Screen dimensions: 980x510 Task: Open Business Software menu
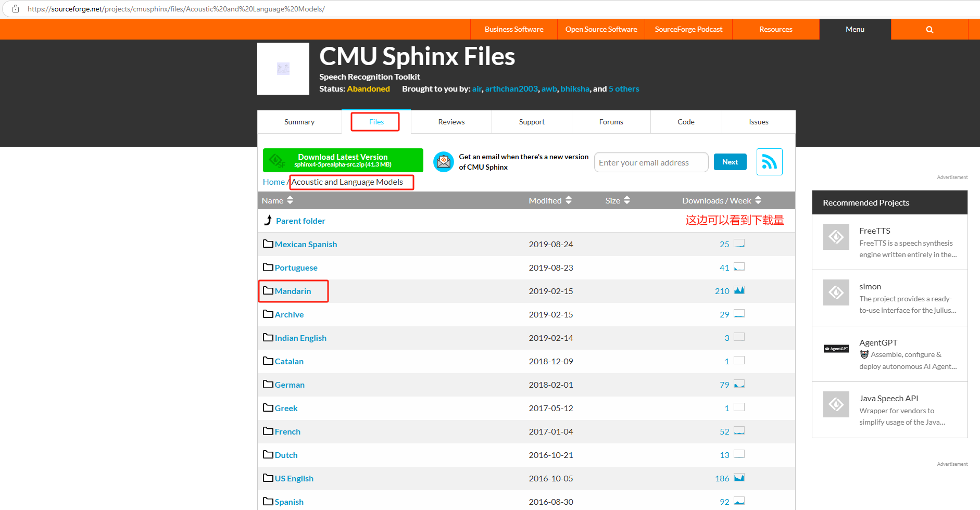click(x=514, y=30)
